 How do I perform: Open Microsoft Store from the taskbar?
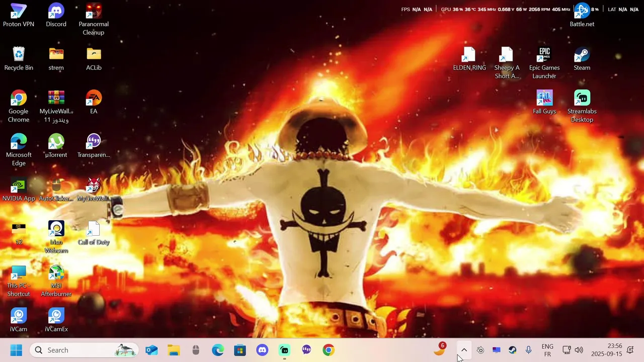coord(240,350)
